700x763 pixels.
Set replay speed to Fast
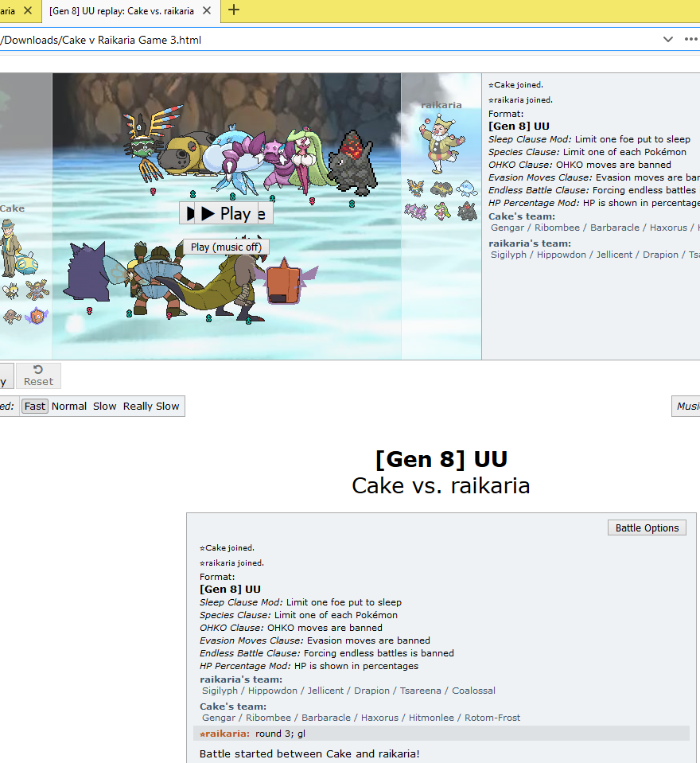point(34,407)
